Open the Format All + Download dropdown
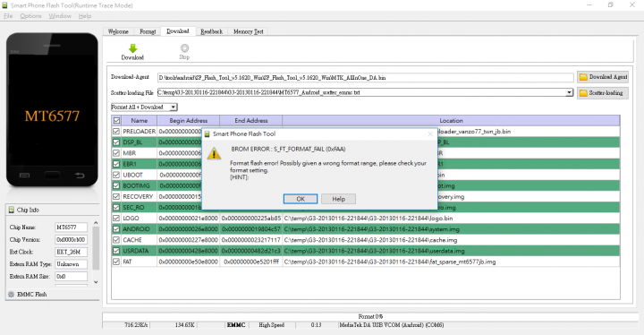Viewport: 644px width, 335px height. pos(144,107)
